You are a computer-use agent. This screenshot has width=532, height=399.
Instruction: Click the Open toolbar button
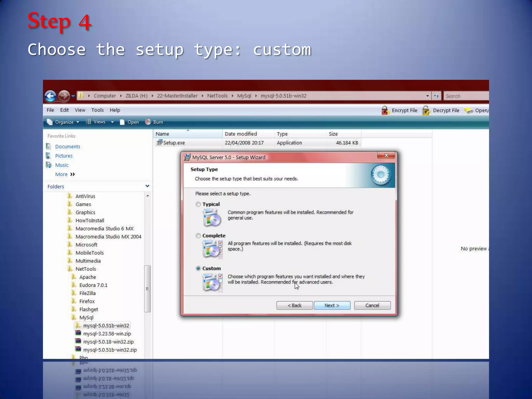point(129,122)
